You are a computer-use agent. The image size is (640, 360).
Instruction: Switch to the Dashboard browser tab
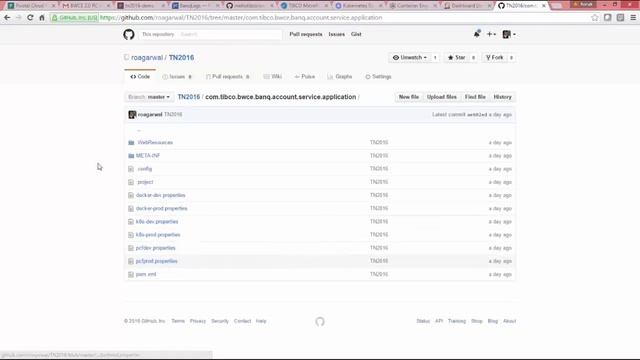(x=467, y=6)
